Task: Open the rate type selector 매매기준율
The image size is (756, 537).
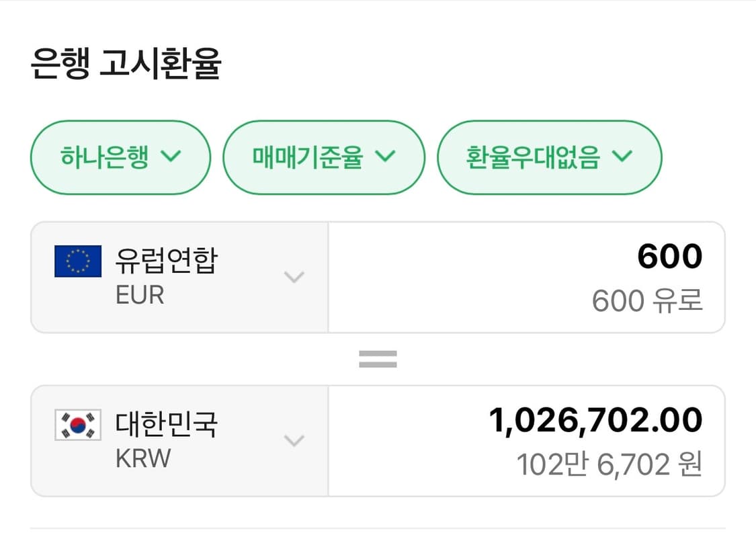Action: 324,157
